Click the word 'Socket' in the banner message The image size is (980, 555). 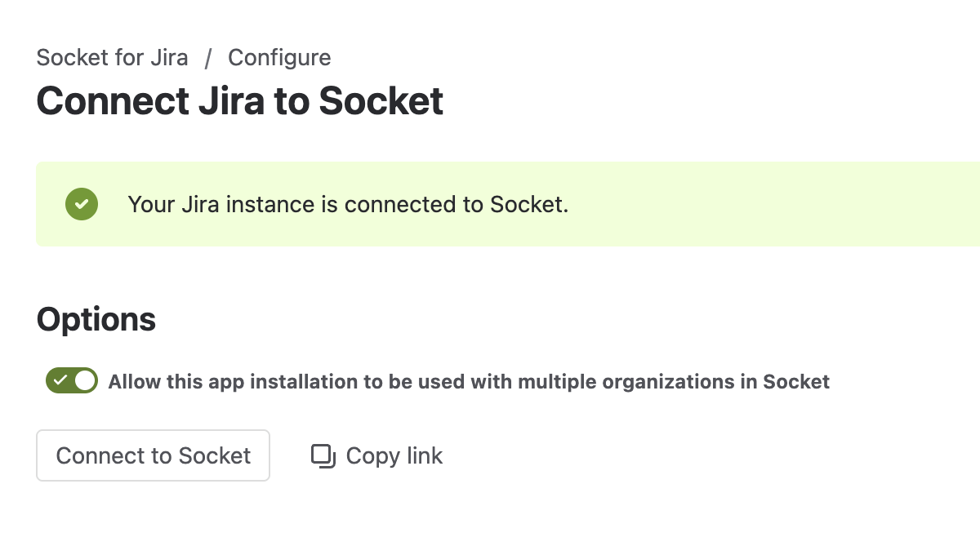528,204
